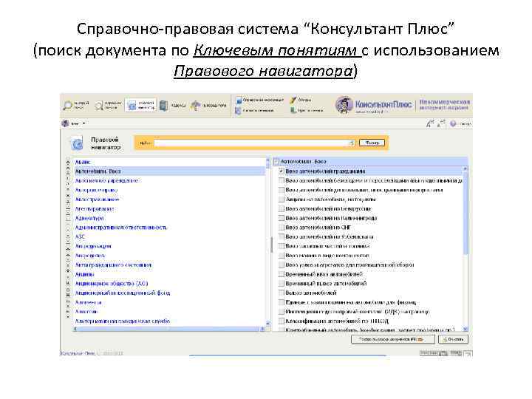The width and height of the screenshot is (532, 399).
Task: Select Алименты entry
Action: pyautogui.click(x=88, y=302)
